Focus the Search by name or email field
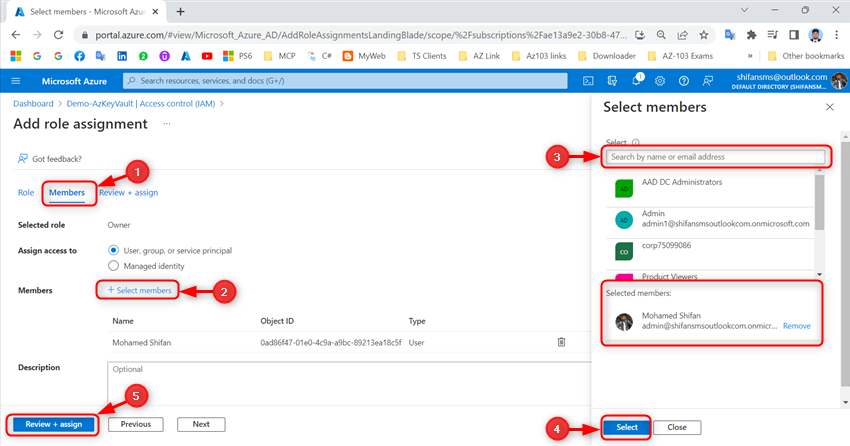Viewport: 850px width, 446px height. 716,157
